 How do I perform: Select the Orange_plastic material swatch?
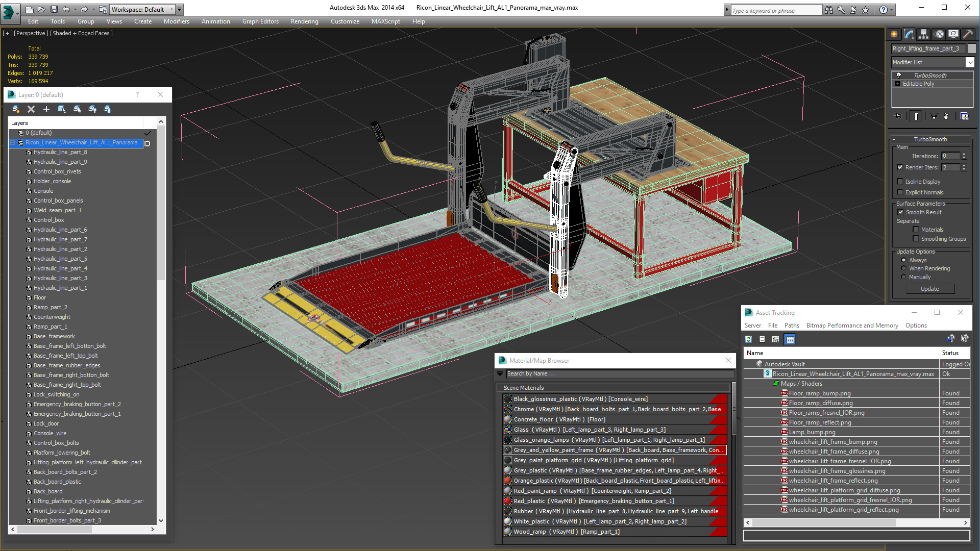coord(507,481)
